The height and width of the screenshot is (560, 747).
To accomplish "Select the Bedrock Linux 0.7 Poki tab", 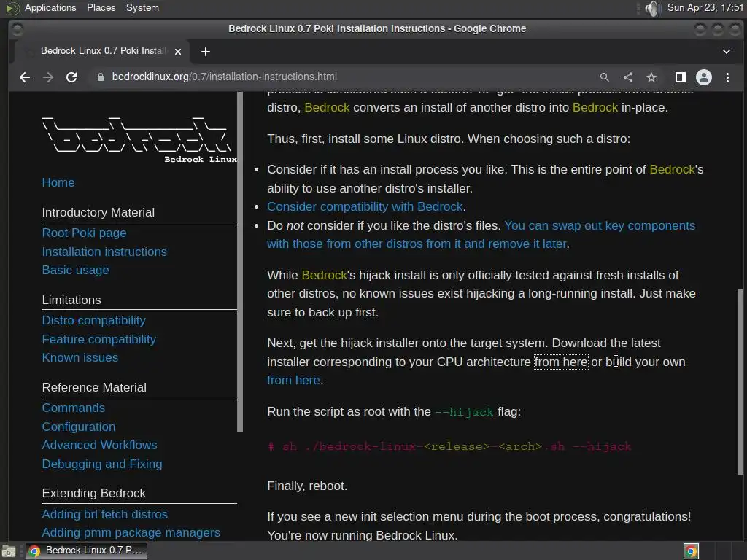I will coord(102,51).
